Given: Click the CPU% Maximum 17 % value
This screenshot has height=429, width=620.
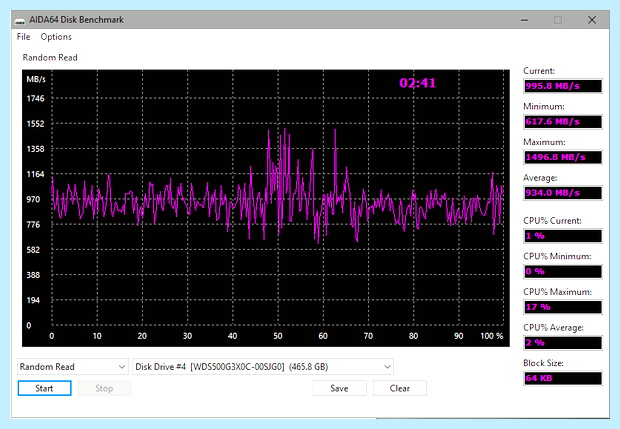Looking at the screenshot, I should [563, 307].
